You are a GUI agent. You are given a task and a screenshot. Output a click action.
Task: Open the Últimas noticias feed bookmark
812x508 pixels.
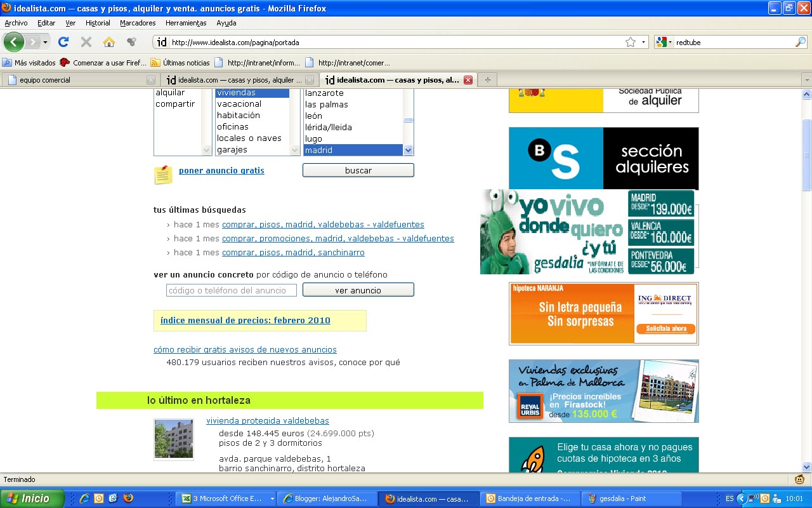pos(180,63)
